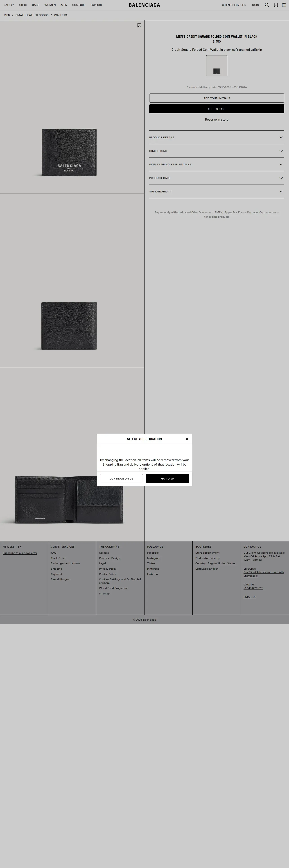View the open wallet interior image
Screen dimensions: 289x868
[72, 454]
